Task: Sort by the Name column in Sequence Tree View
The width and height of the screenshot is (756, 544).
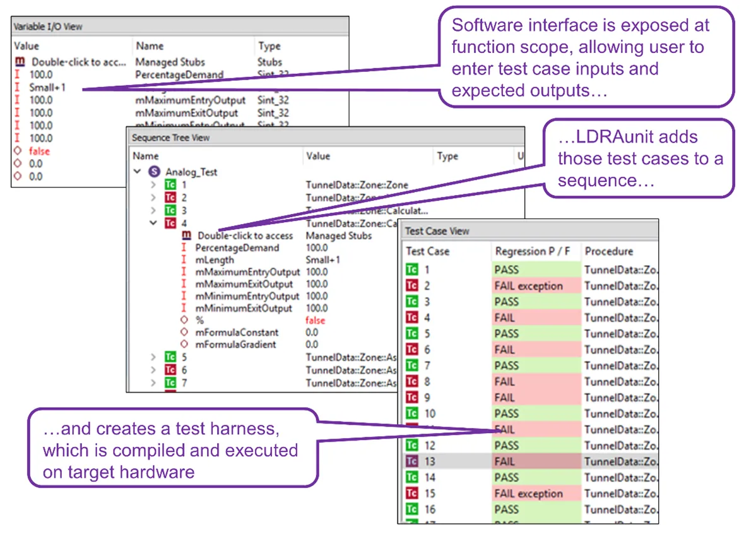Action: coord(215,156)
